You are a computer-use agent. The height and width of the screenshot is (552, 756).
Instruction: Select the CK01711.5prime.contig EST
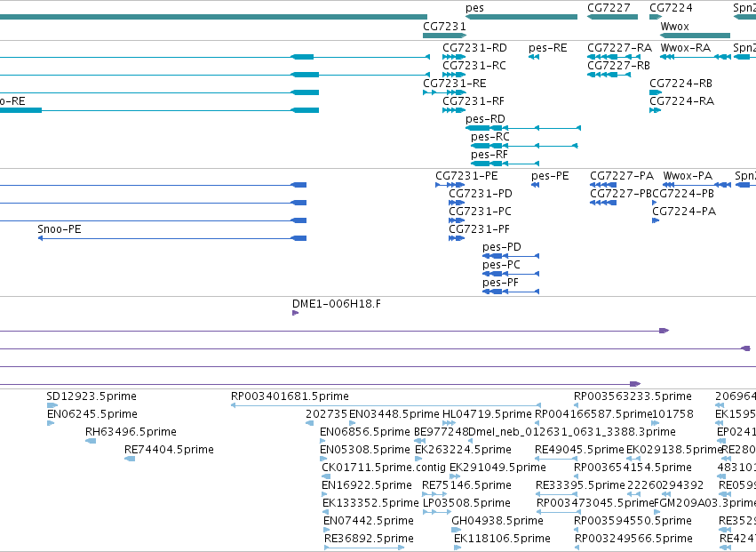(326, 476)
